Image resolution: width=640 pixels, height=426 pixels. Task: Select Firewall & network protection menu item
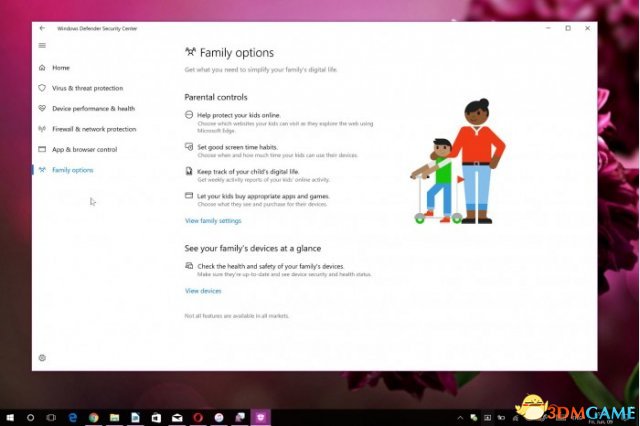(94, 129)
